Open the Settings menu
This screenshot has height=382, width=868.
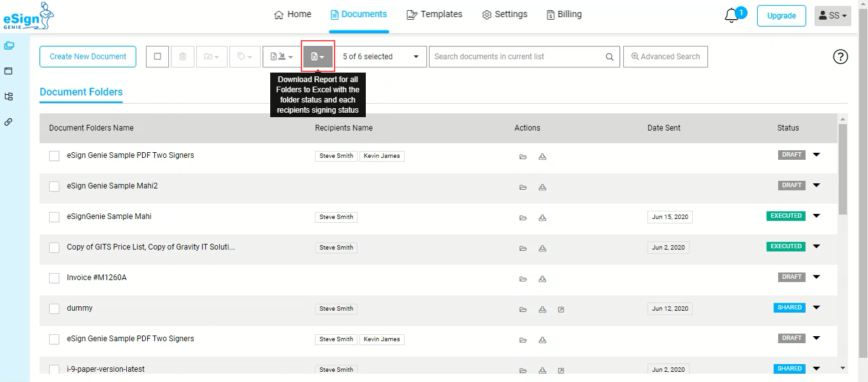tap(505, 15)
